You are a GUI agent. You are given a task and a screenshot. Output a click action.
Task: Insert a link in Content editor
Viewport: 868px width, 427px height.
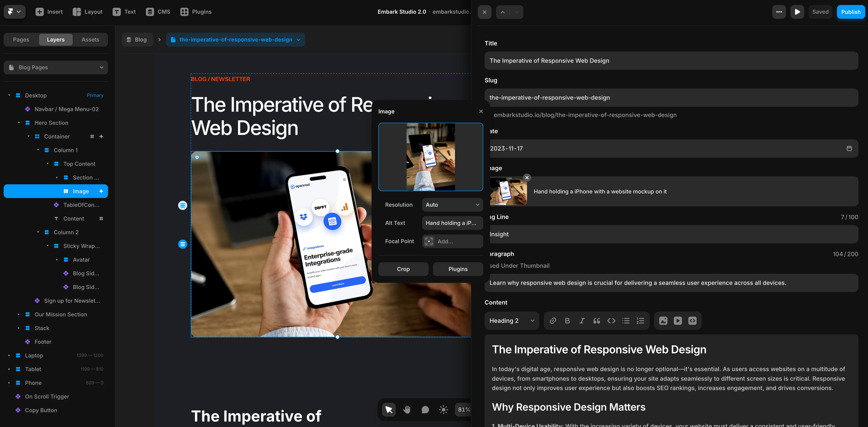click(553, 321)
